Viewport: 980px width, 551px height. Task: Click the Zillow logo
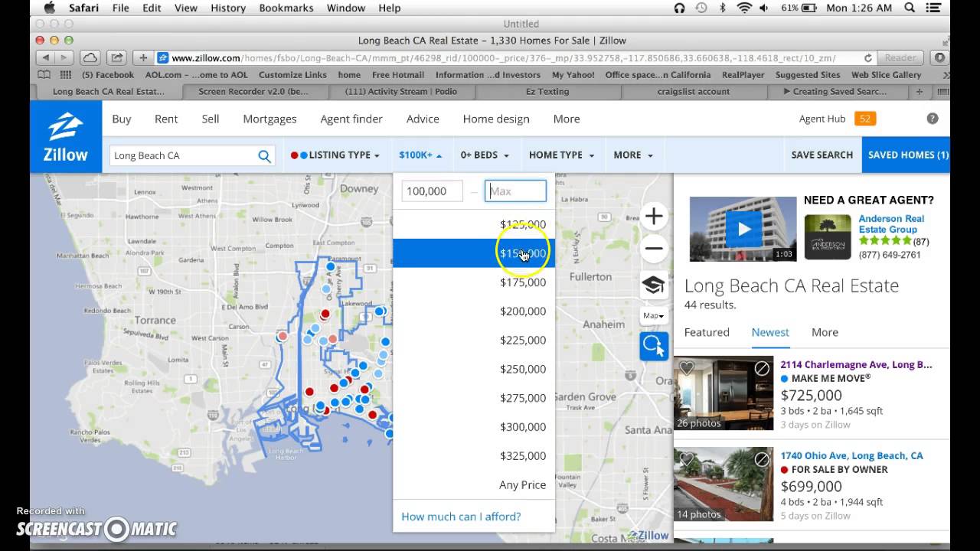pos(65,137)
